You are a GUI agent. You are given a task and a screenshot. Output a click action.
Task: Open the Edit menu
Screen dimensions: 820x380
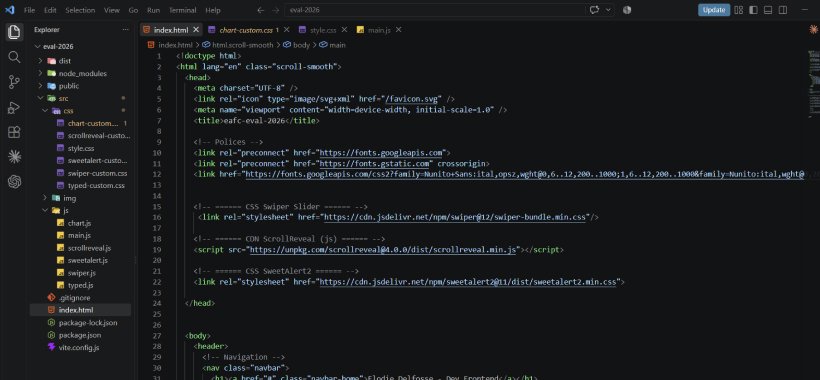point(50,10)
